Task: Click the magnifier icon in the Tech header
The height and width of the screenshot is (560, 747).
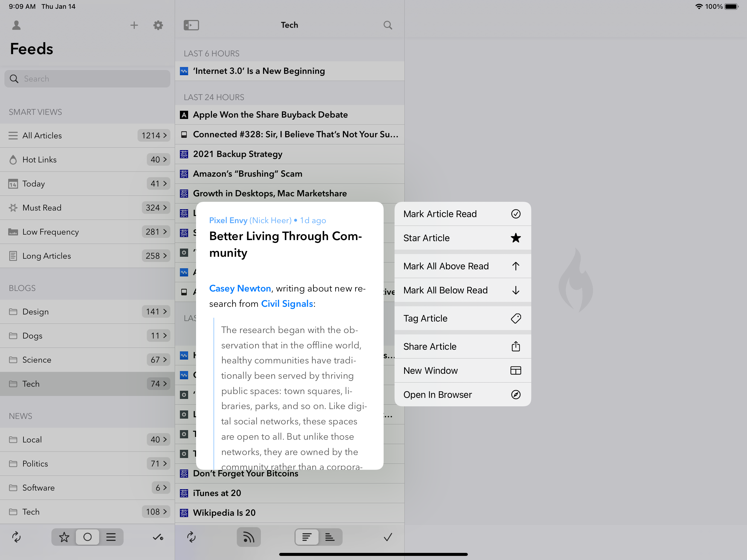Action: coord(388,25)
